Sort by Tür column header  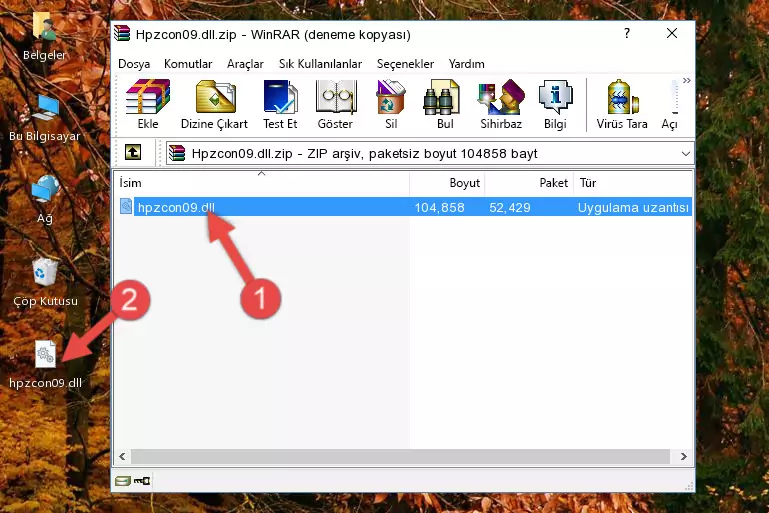click(633, 182)
